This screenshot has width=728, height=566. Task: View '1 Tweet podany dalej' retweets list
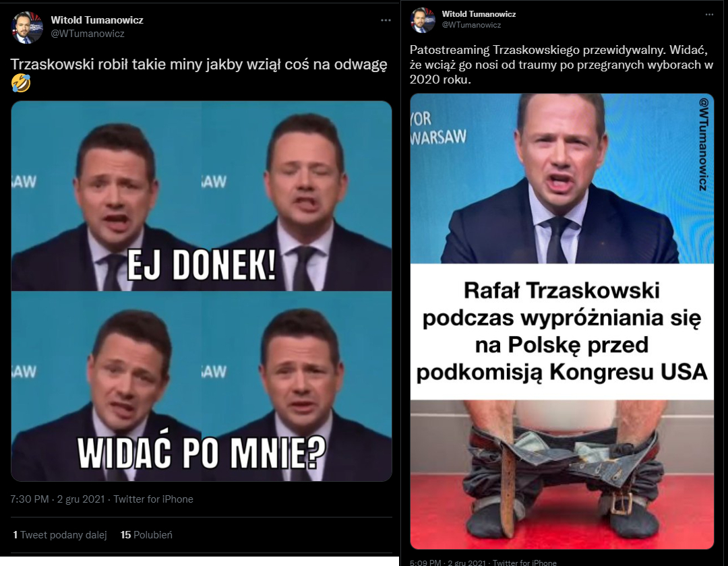pyautogui.click(x=60, y=535)
